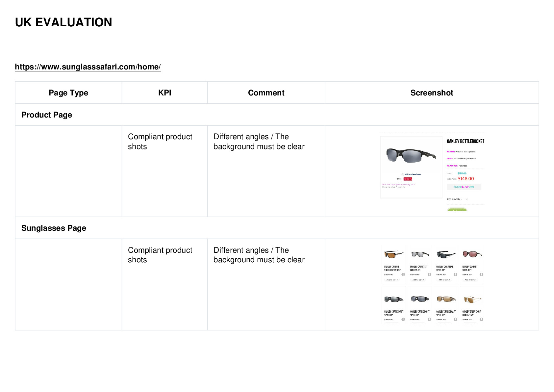Image resolution: width=554 pixels, height=392 pixels.
Task: Click info icon for Oakley Catalyst
Action: coord(429,274)
